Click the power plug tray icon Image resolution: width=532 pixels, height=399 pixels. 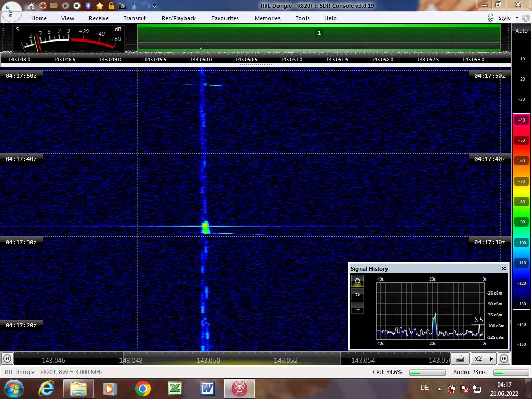451,389
